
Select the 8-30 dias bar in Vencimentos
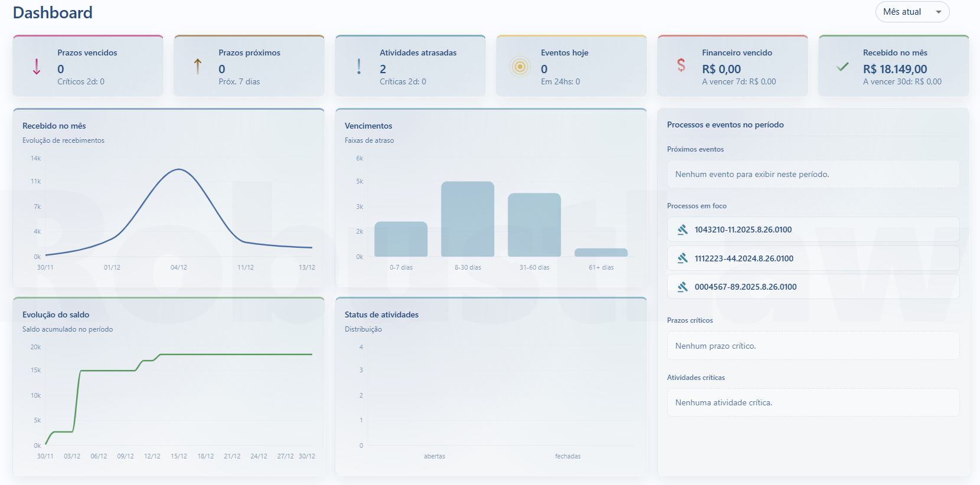pos(468,219)
